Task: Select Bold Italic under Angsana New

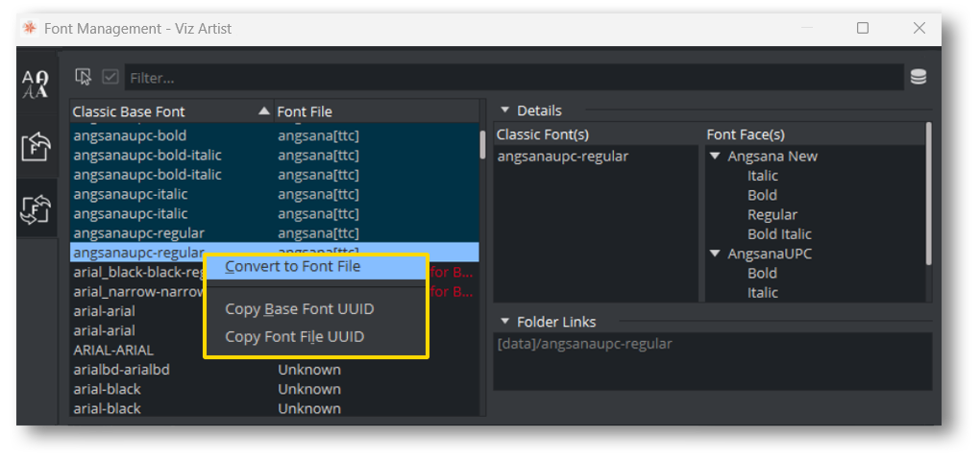Action: pyautogui.click(x=779, y=234)
